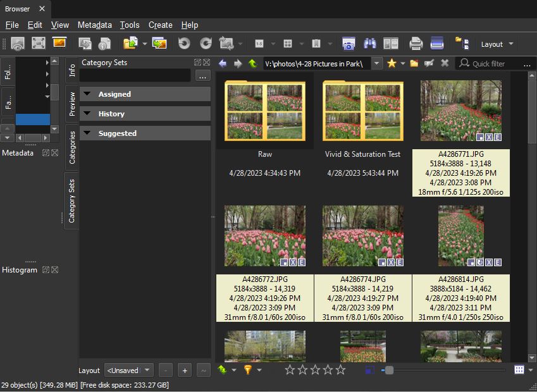Click the Rotate left icon
The height and width of the screenshot is (392, 537).
click(184, 44)
